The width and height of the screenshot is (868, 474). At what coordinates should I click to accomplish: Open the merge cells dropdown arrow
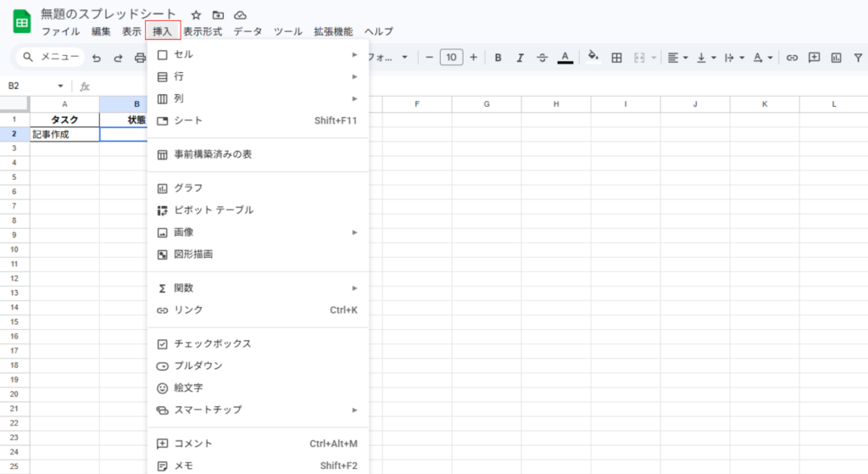(654, 58)
